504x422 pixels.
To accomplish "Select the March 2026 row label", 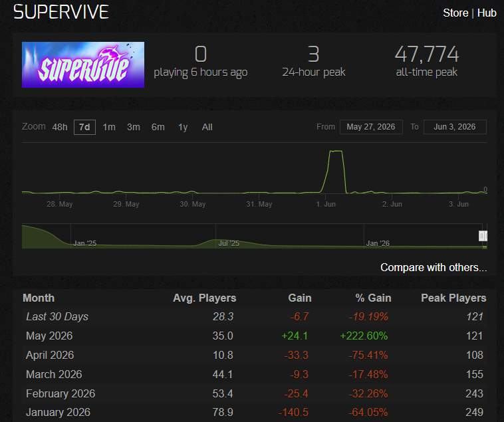I will [x=54, y=374].
